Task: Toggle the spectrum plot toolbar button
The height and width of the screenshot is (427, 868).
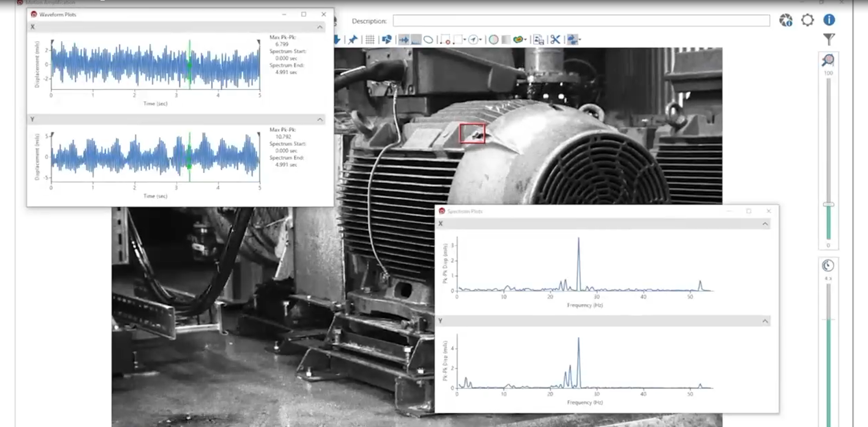Action: [x=416, y=40]
